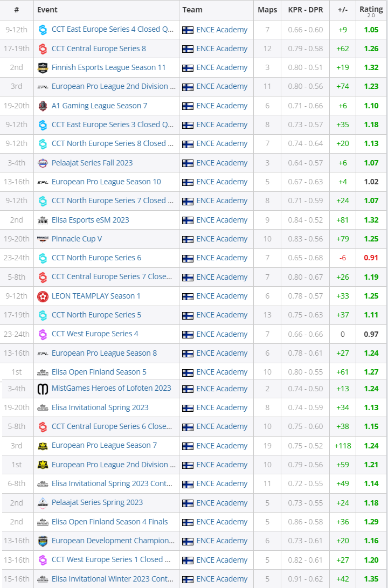Select the +81 plus/minus value
The width and height of the screenshot is (388, 588).
tap(343, 220)
